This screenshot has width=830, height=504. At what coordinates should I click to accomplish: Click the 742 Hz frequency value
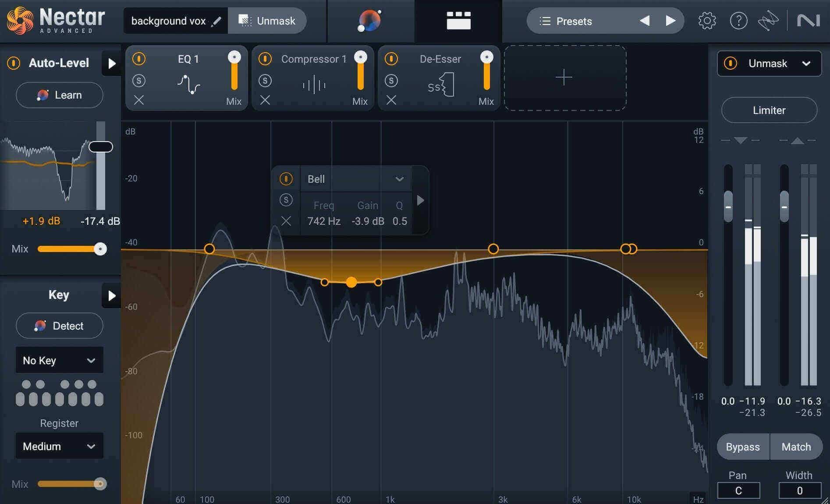tap(324, 221)
